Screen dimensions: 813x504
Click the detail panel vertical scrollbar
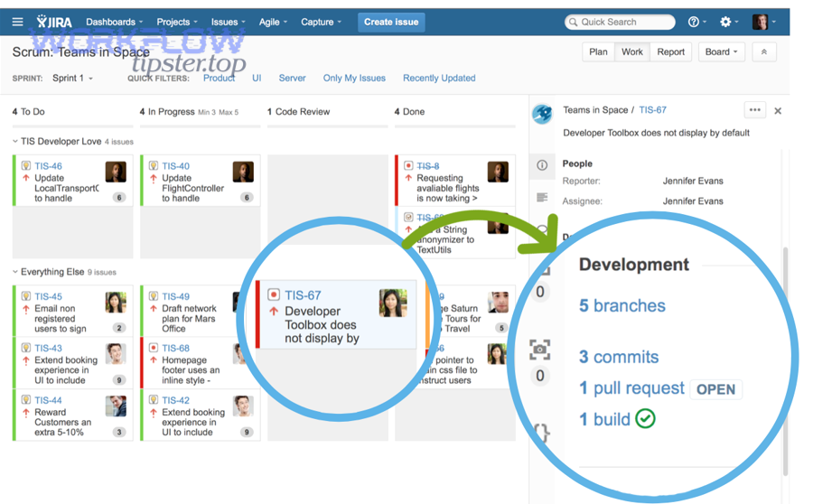[x=786, y=360]
